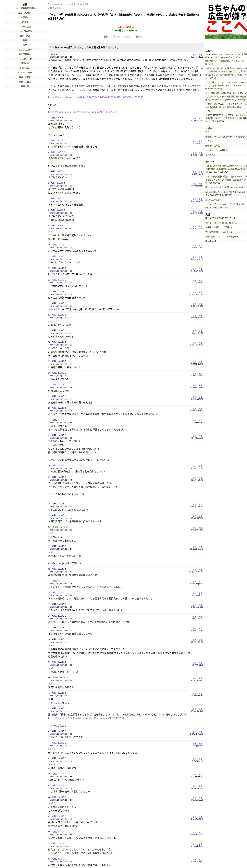
Task: Click 大砲 link on post 25
Action: pyautogui.click(x=201, y=436)
